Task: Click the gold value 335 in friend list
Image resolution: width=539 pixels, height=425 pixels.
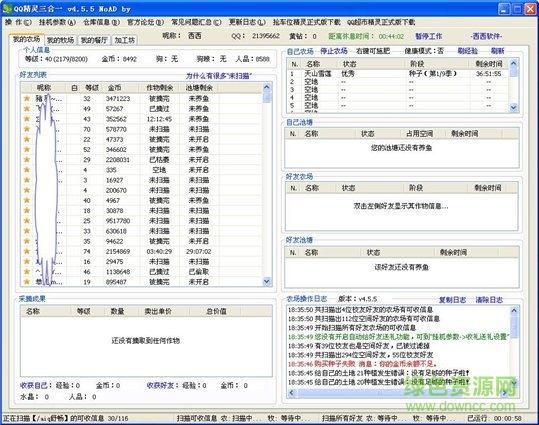Action: coord(111,170)
